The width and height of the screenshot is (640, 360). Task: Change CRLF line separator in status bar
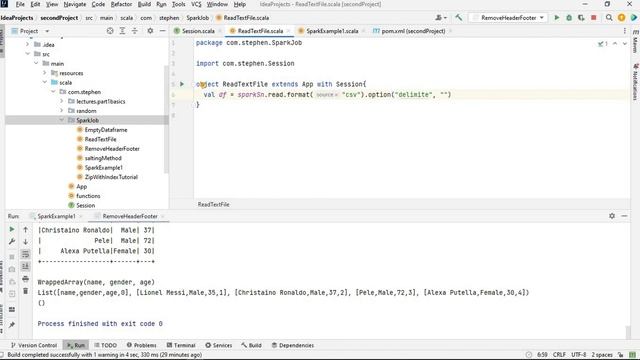click(559, 355)
